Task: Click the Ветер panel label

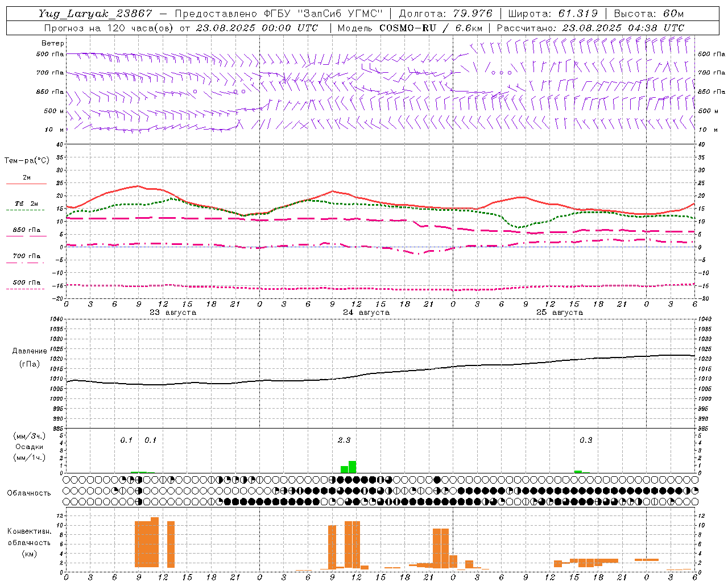Action: 53,43
